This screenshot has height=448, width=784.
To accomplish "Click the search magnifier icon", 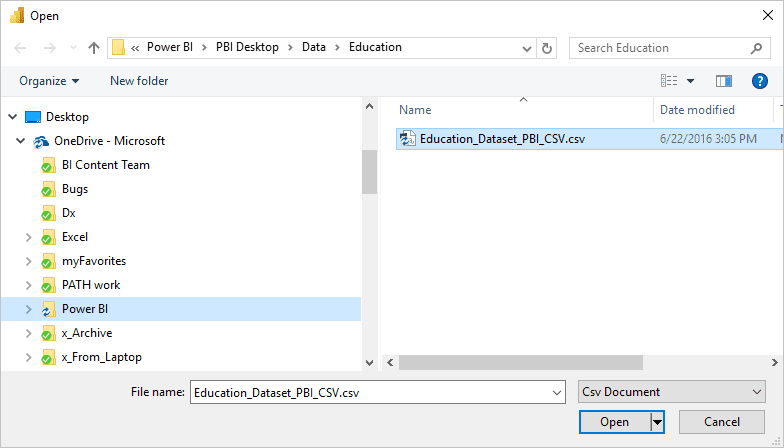I will [x=756, y=48].
